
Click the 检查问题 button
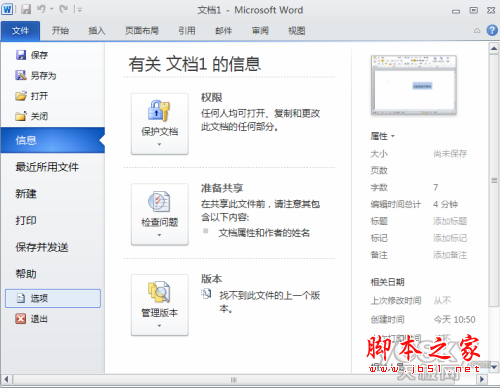160,214
